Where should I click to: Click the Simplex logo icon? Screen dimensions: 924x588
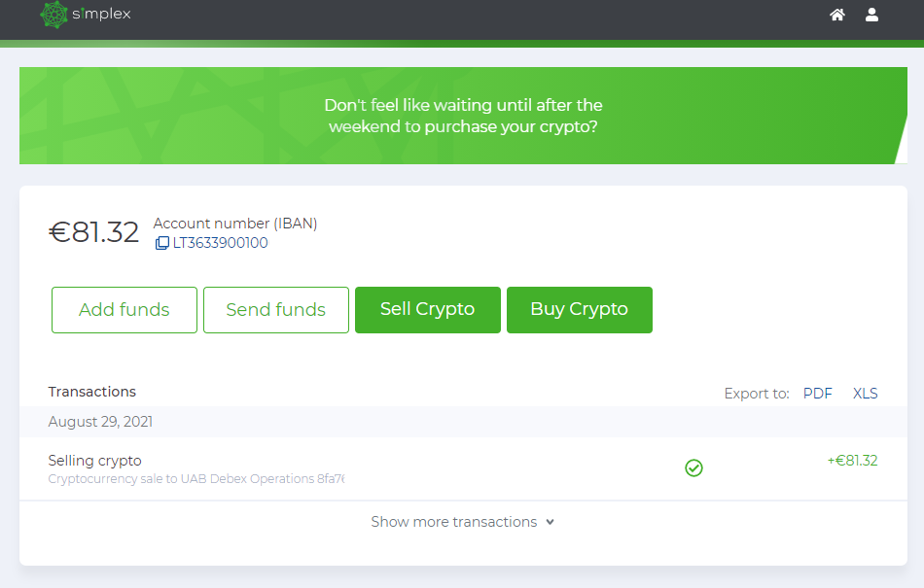coord(54,16)
